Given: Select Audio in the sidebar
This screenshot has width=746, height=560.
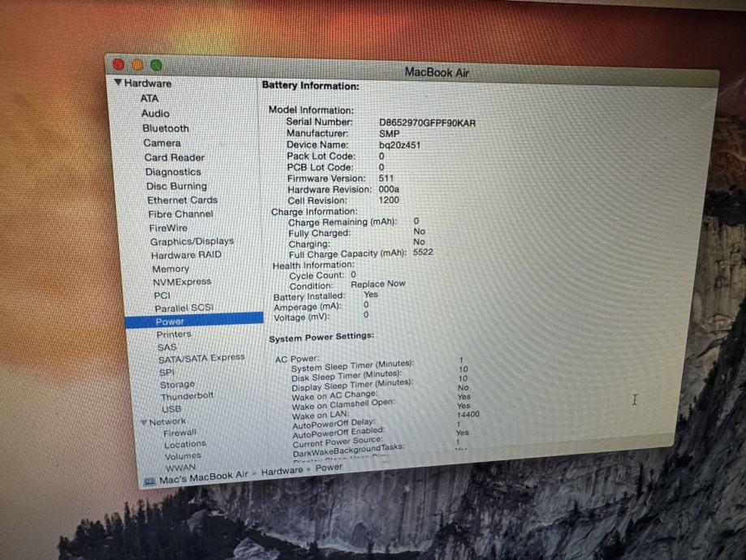Looking at the screenshot, I should [x=156, y=114].
